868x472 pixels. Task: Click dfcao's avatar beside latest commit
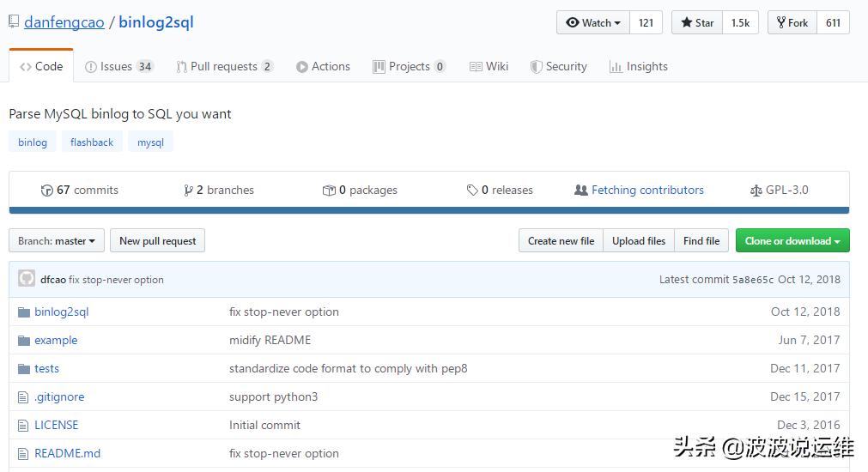27,279
